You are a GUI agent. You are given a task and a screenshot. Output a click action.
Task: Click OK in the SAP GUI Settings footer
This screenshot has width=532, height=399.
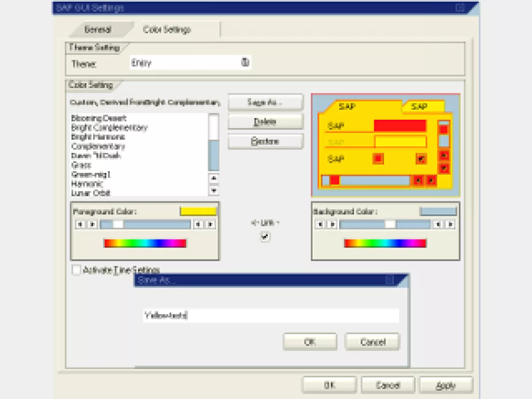coord(329,385)
